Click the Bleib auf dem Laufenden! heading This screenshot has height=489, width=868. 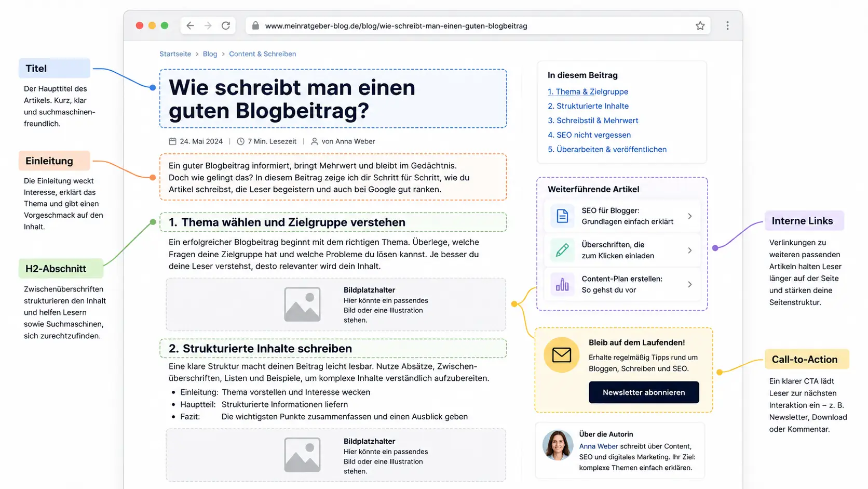[636, 342]
